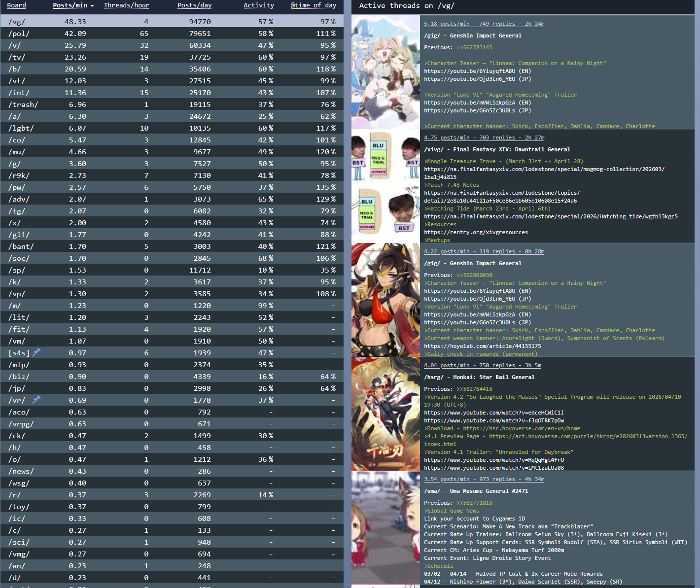Open the Uma Musume thread thumbnail
Screen dimensions: 700x588
385,528
